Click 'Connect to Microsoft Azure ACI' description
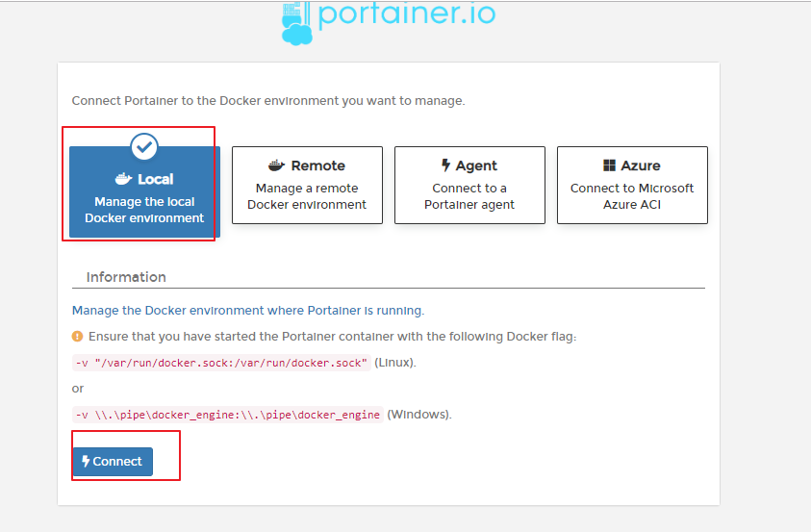The image size is (811, 532). point(632,196)
